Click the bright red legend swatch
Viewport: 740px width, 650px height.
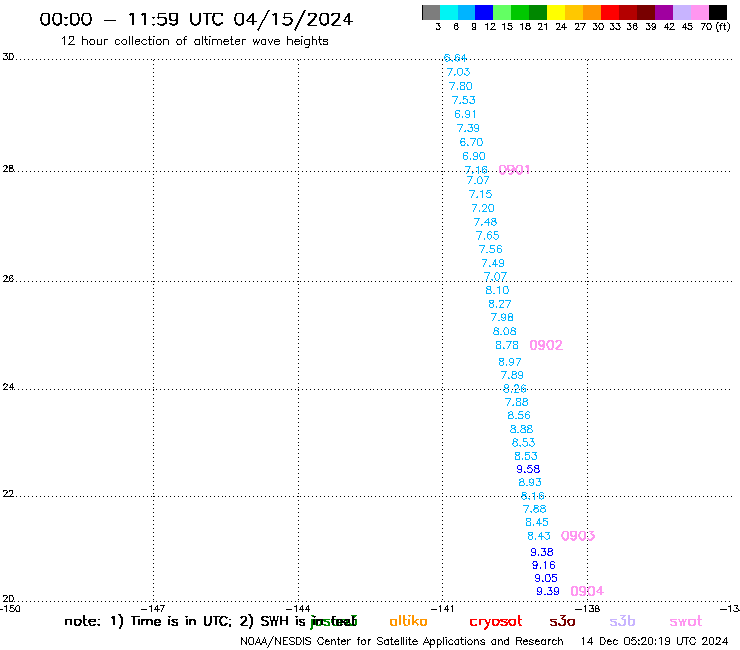tap(610, 12)
